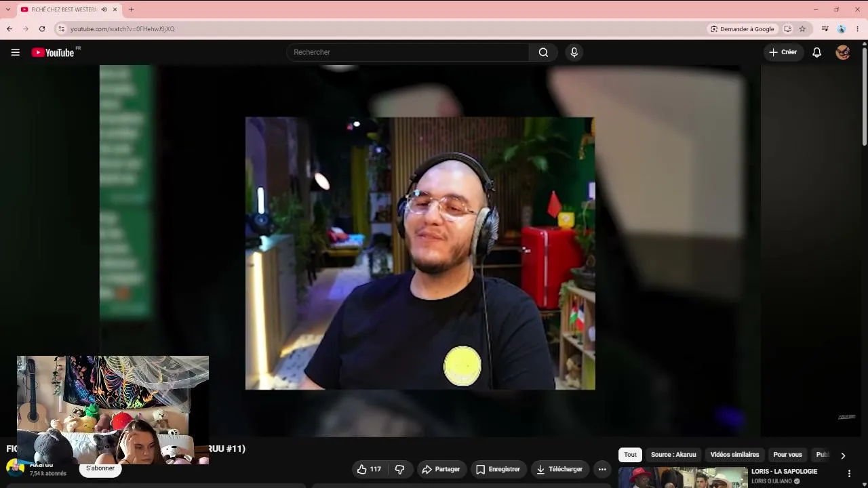Select the Vidéos similaires chip
Screen dimensions: 868x488
(x=734, y=455)
